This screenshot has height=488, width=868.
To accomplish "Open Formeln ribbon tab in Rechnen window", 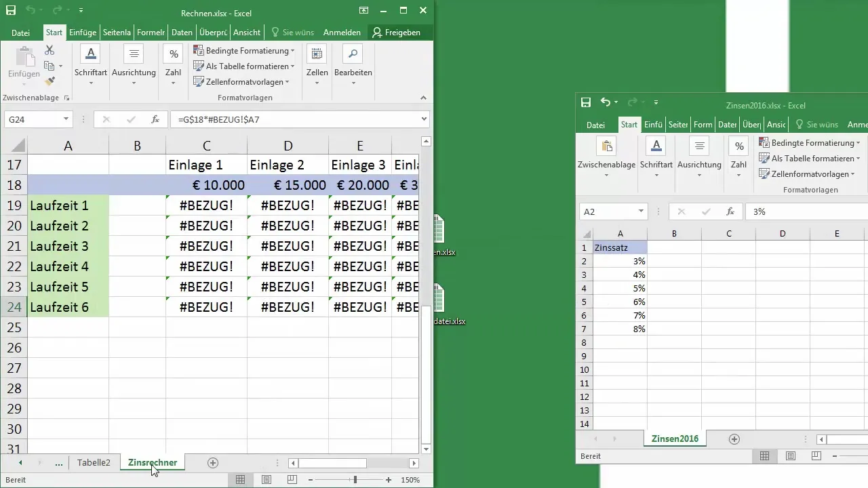I will pyautogui.click(x=151, y=33).
